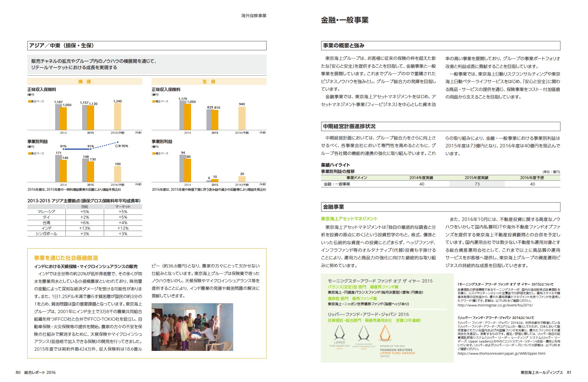The image size is (588, 382).
Task: Click the 2016年度予想 column header
Action: (532, 178)
